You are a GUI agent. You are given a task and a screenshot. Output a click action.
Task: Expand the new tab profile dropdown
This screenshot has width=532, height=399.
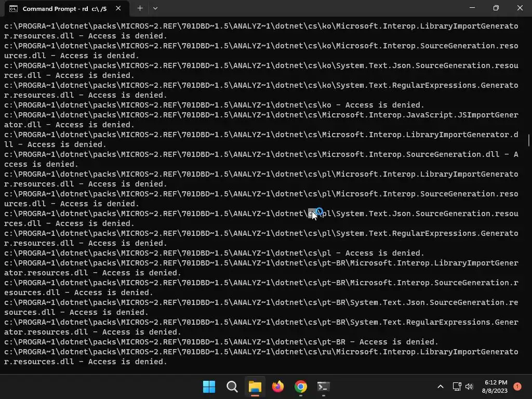click(x=155, y=8)
